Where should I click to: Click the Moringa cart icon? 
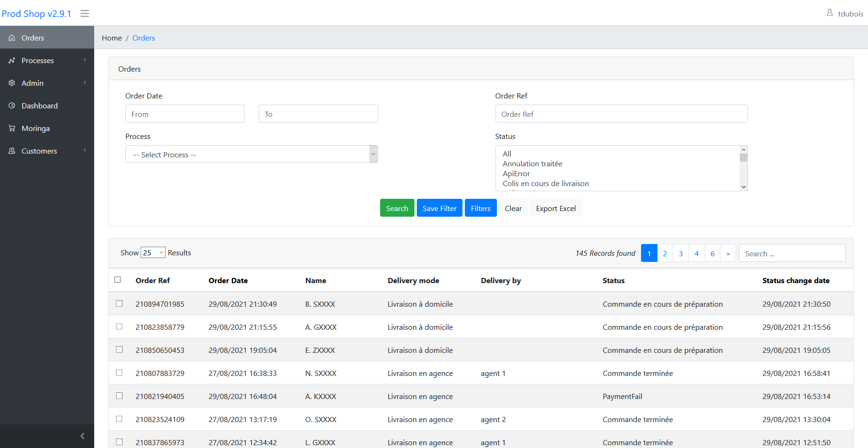tap(12, 129)
